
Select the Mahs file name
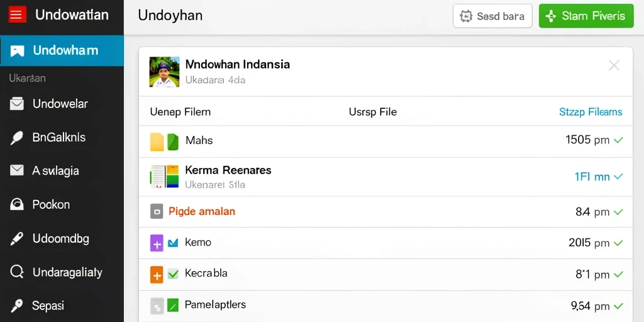199,140
